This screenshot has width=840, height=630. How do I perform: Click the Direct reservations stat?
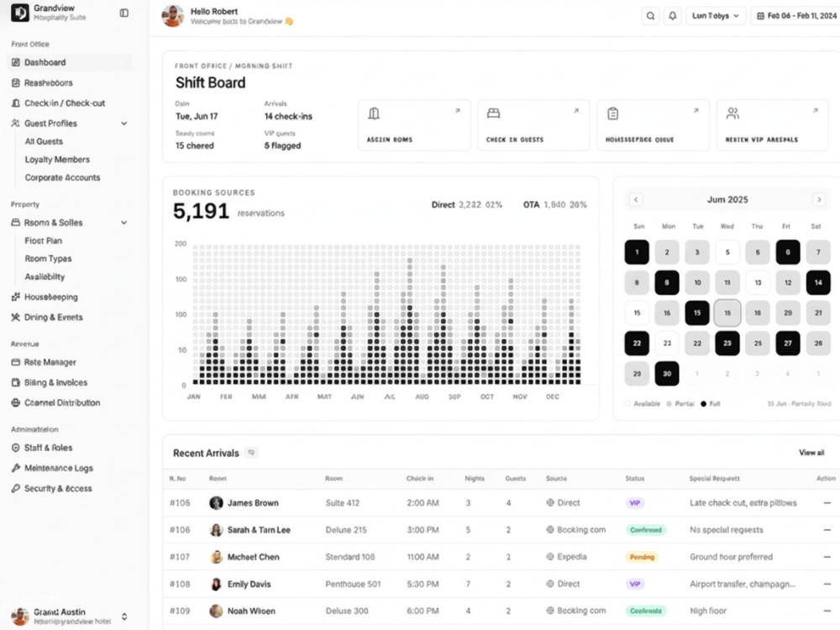click(x=467, y=205)
